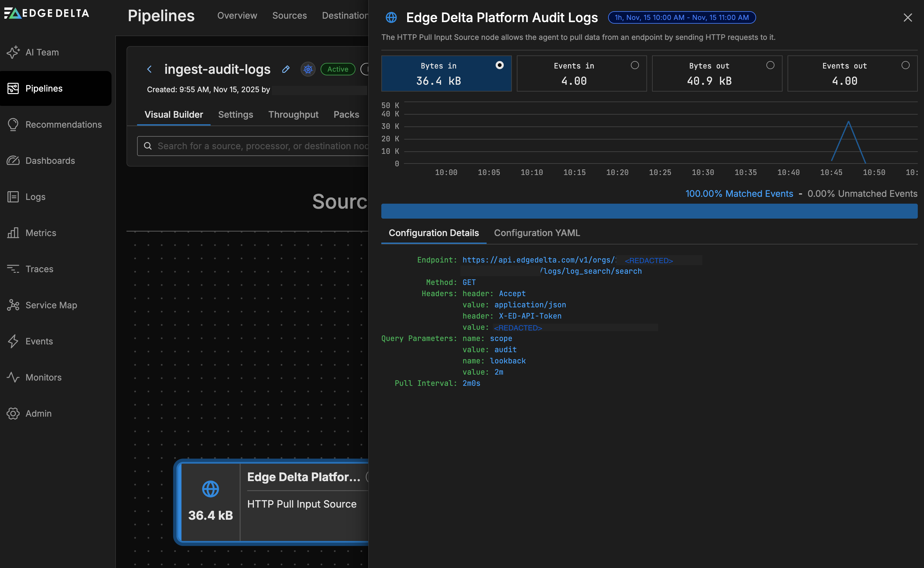This screenshot has width=924, height=568.
Task: Click the pencil to rename ingest-audit-logs
Action: coord(286,69)
